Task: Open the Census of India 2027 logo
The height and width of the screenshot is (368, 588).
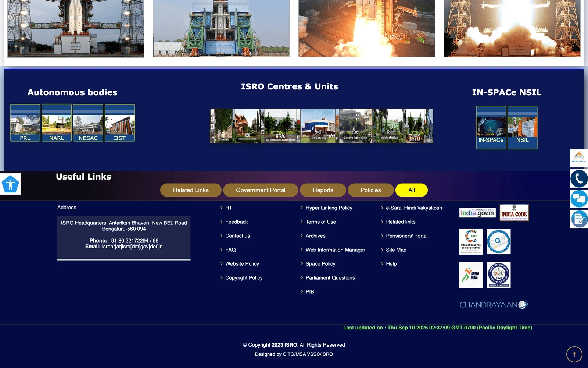Action: click(x=499, y=275)
